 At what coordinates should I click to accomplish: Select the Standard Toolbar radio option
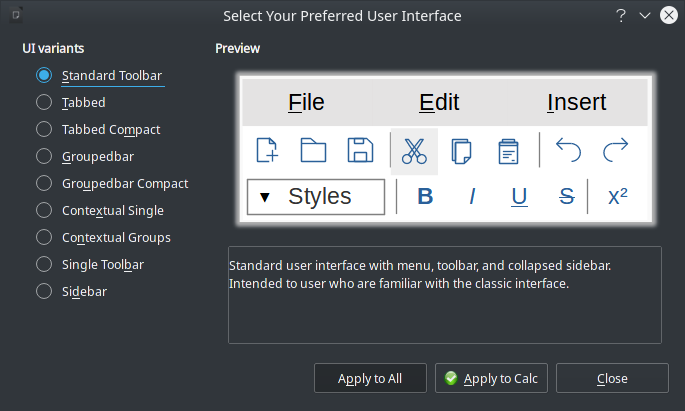(100, 76)
